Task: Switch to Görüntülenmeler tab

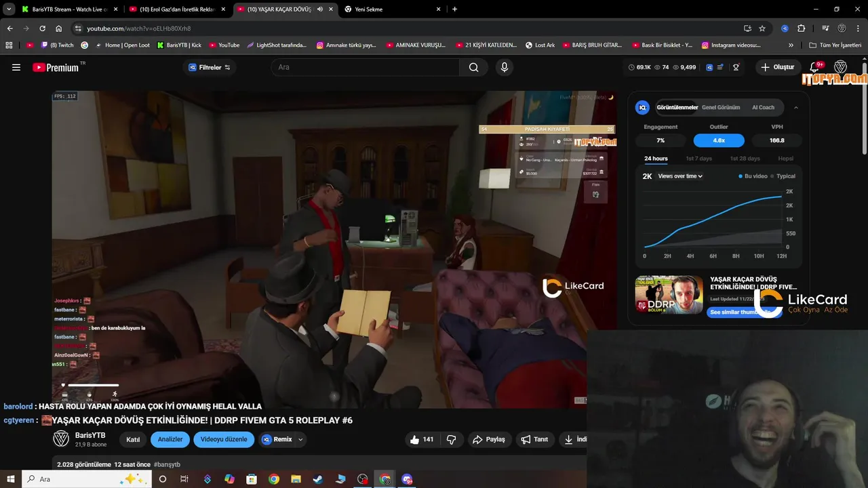Action: pyautogui.click(x=677, y=107)
